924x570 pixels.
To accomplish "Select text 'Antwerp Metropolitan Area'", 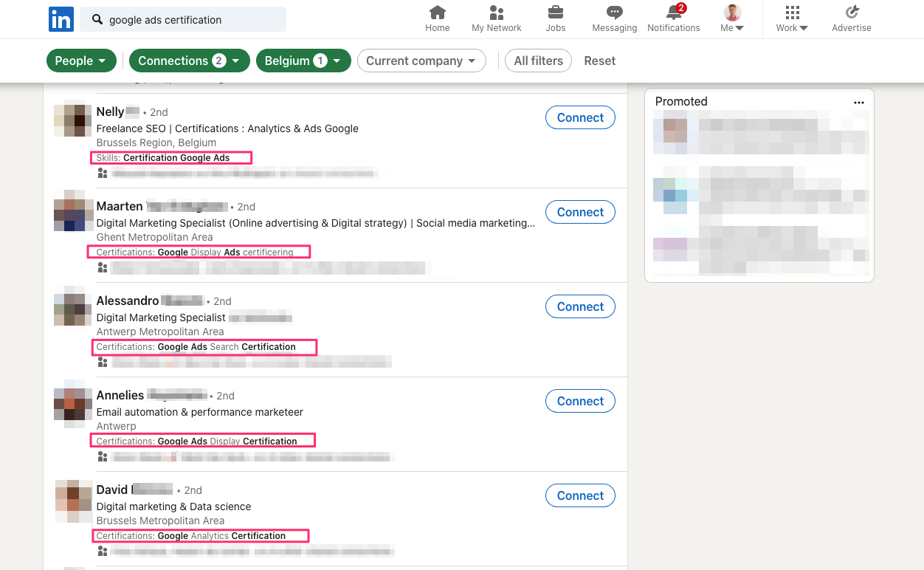I will click(160, 332).
